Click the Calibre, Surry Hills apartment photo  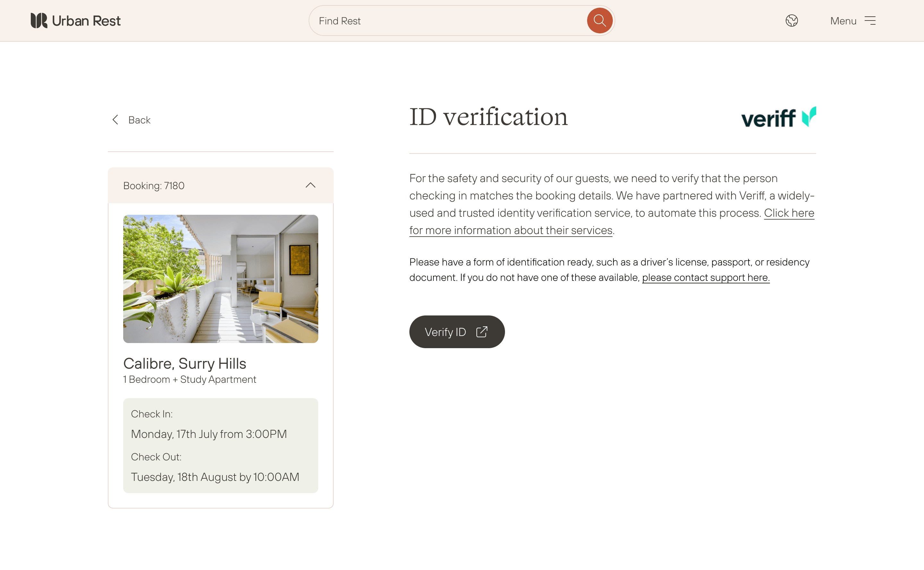221,278
